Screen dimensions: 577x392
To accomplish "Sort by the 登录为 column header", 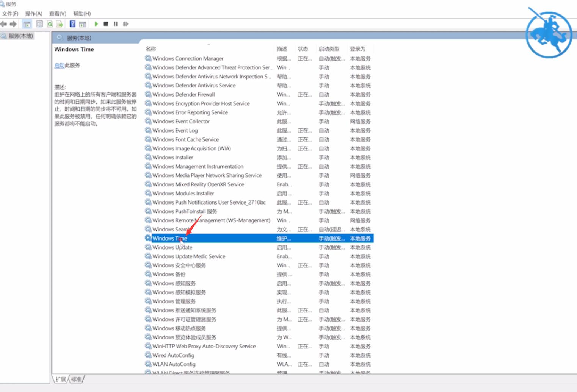I will [x=358, y=49].
